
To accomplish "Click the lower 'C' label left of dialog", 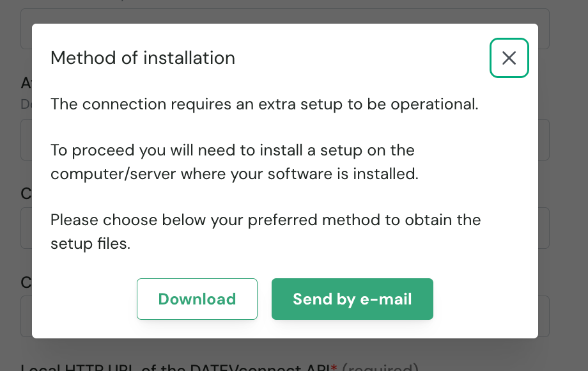I will [26, 282].
